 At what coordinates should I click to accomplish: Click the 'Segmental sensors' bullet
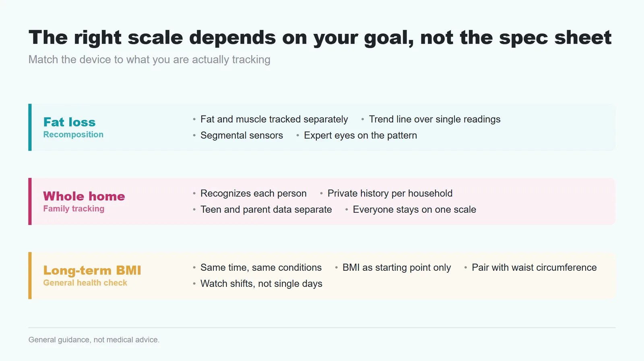(x=242, y=135)
